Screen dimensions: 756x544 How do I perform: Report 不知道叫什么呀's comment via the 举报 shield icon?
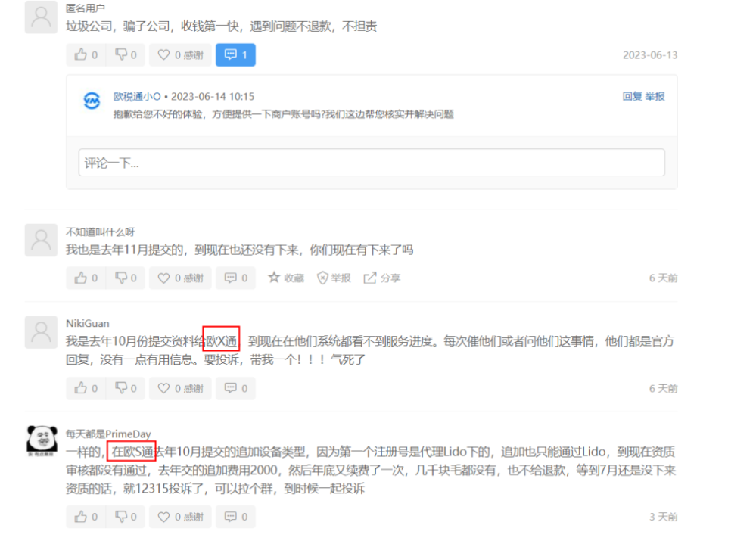[x=333, y=278]
